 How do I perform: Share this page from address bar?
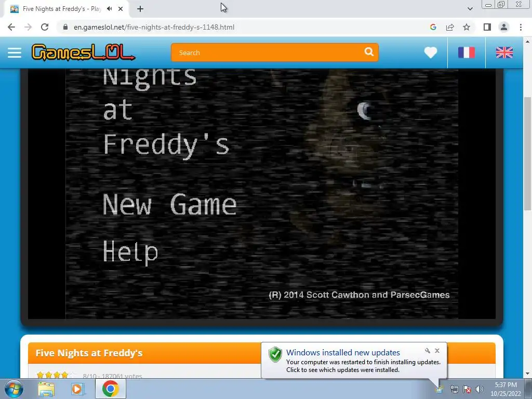click(450, 27)
